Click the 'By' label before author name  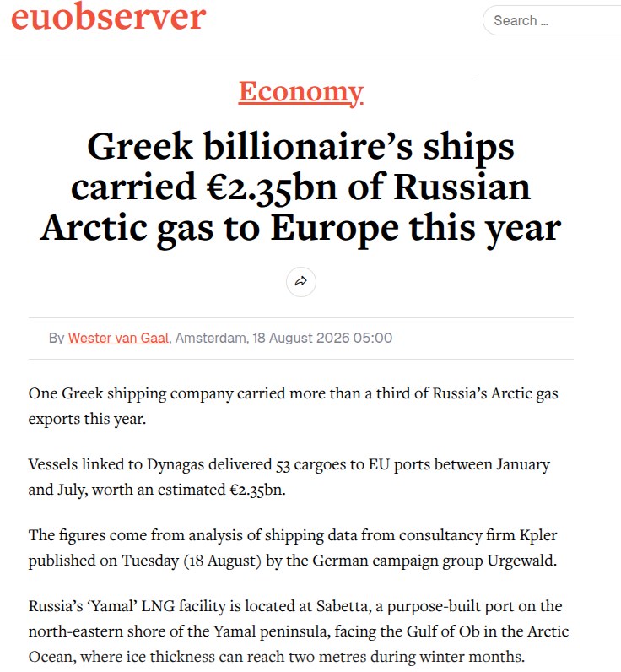pos(56,338)
